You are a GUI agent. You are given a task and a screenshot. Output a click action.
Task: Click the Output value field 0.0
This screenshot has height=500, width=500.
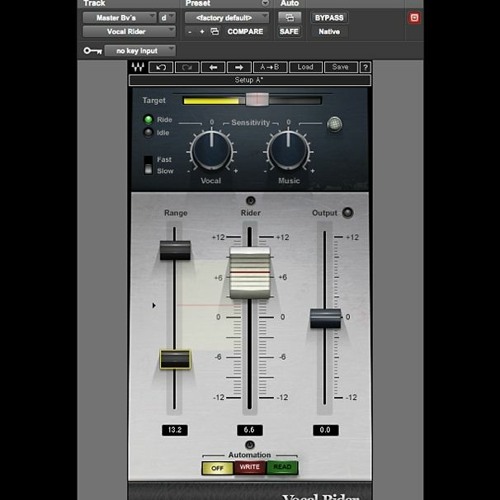326,430
